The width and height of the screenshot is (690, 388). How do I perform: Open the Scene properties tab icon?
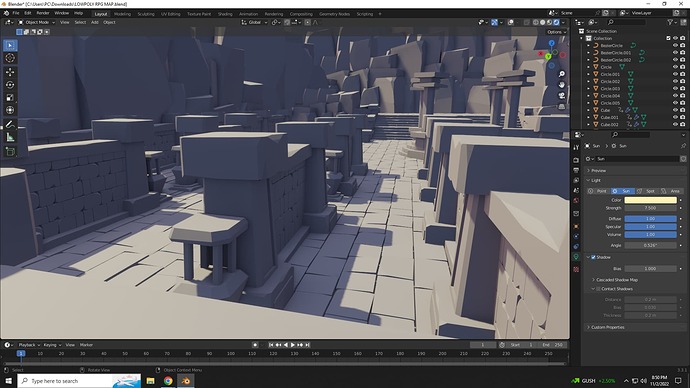[576, 190]
